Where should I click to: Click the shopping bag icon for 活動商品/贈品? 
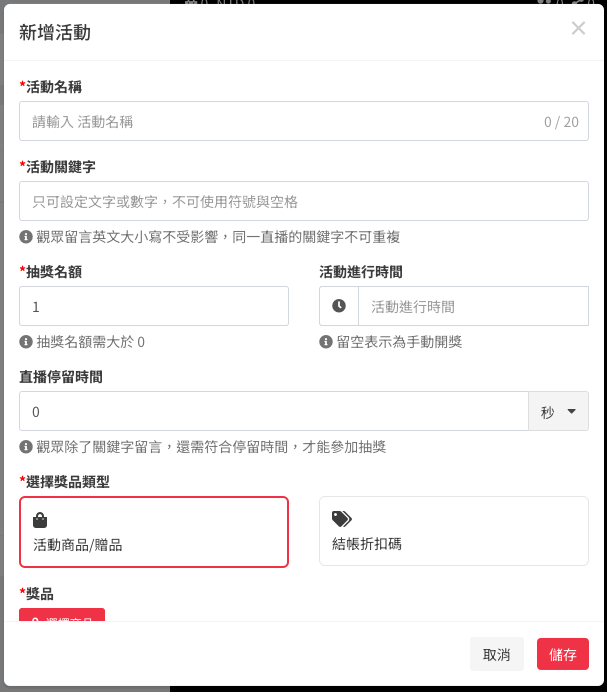click(40, 520)
